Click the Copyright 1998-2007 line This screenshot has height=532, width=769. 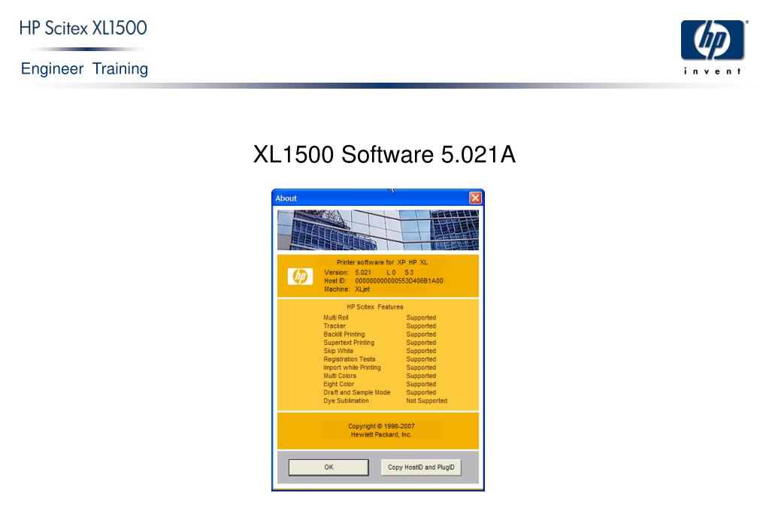click(381, 427)
